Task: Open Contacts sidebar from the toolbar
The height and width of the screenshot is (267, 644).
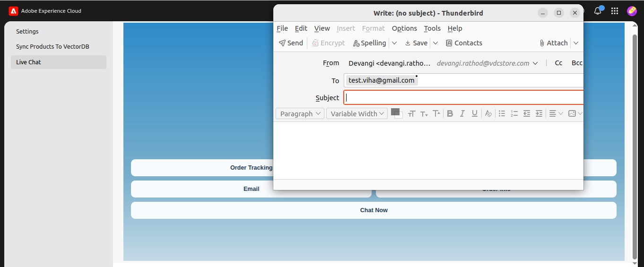Action: (464, 43)
